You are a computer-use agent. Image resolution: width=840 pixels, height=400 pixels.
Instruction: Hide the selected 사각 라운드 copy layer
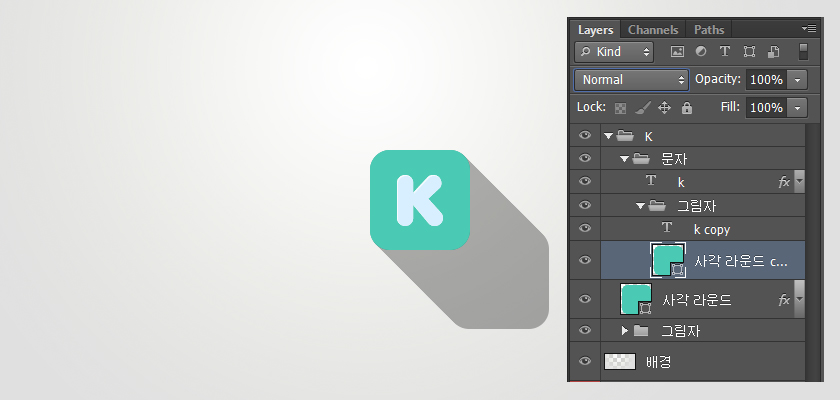(x=584, y=260)
